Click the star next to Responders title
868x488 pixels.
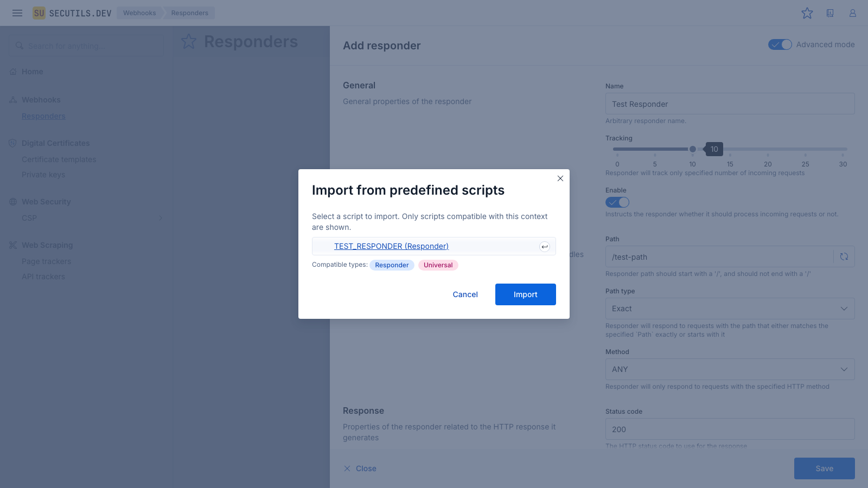tap(189, 42)
